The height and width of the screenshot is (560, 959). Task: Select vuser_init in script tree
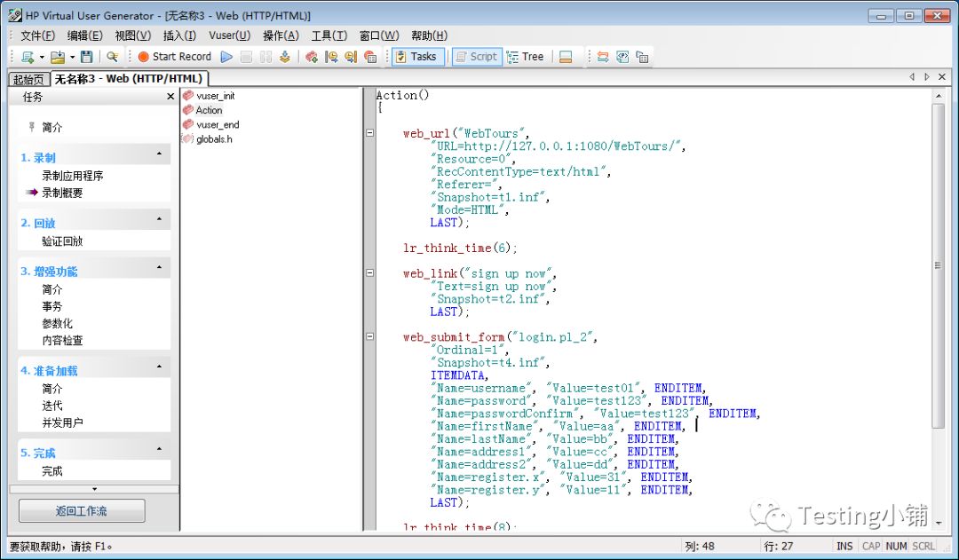point(209,96)
